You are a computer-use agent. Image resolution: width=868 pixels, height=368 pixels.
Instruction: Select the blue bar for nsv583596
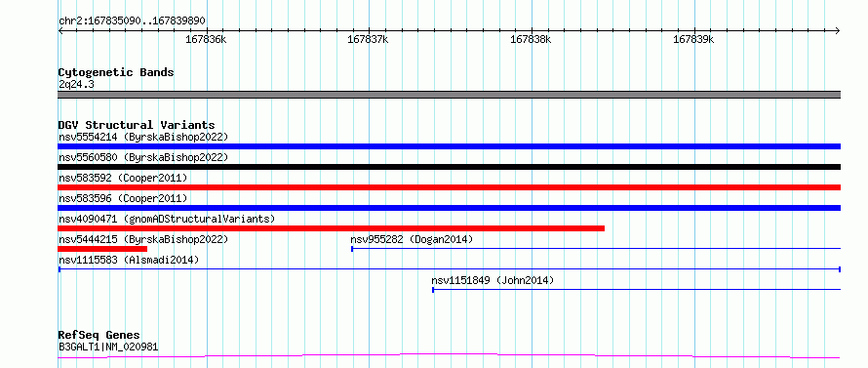tap(449, 208)
